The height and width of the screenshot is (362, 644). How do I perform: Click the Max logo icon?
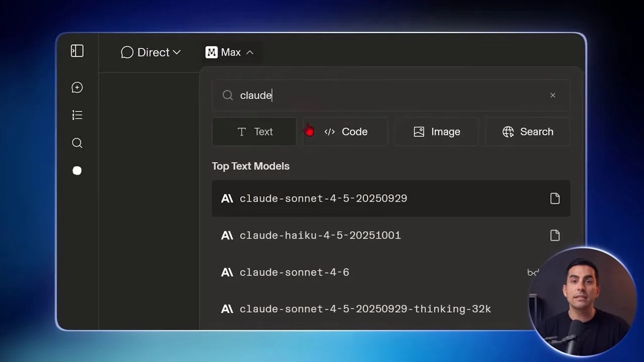point(212,52)
